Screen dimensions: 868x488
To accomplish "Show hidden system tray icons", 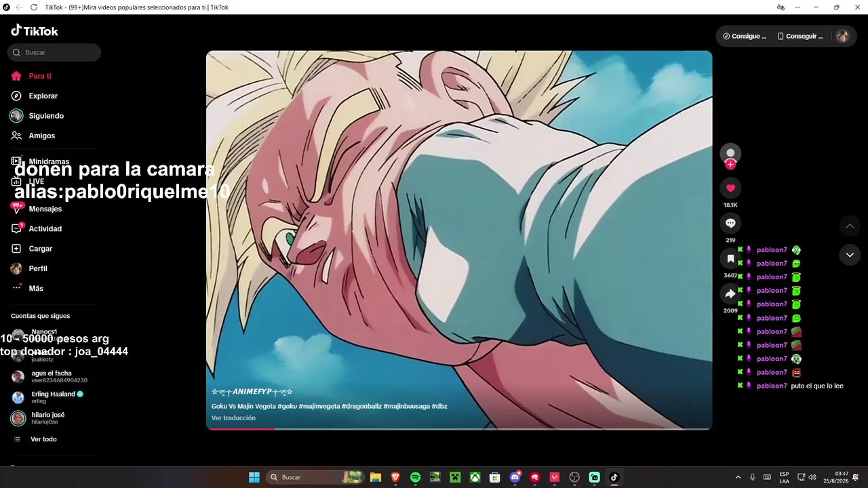I will [738, 477].
